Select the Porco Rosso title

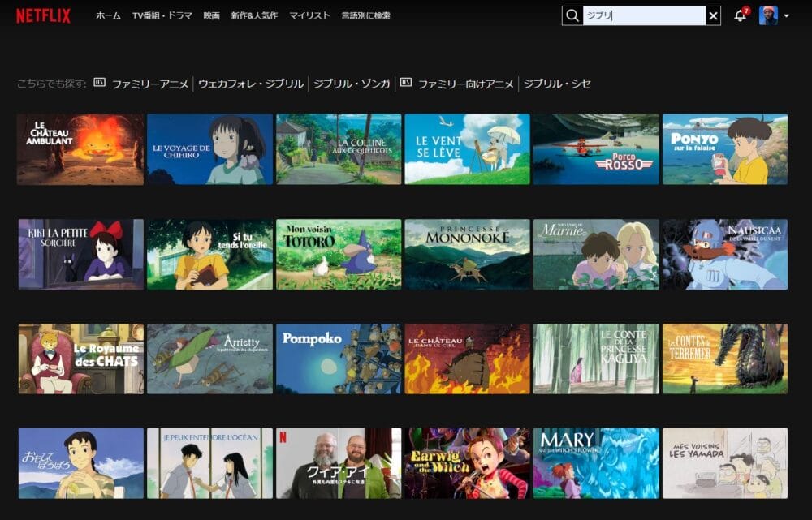[x=596, y=149]
